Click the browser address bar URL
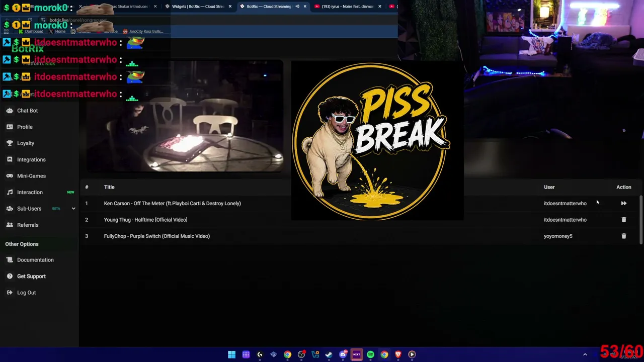This screenshot has height=362, width=644. pyautogui.click(x=78, y=20)
